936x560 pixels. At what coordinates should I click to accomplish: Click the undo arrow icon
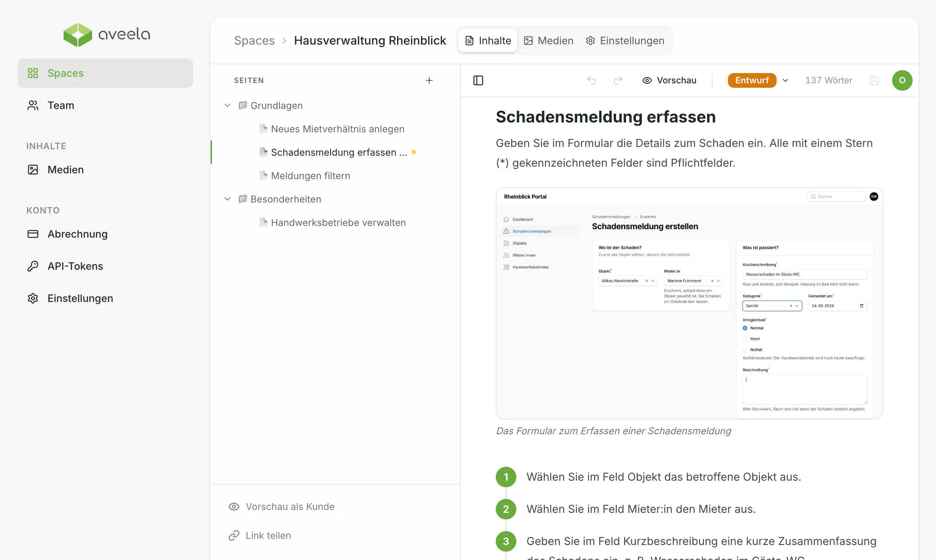click(592, 80)
